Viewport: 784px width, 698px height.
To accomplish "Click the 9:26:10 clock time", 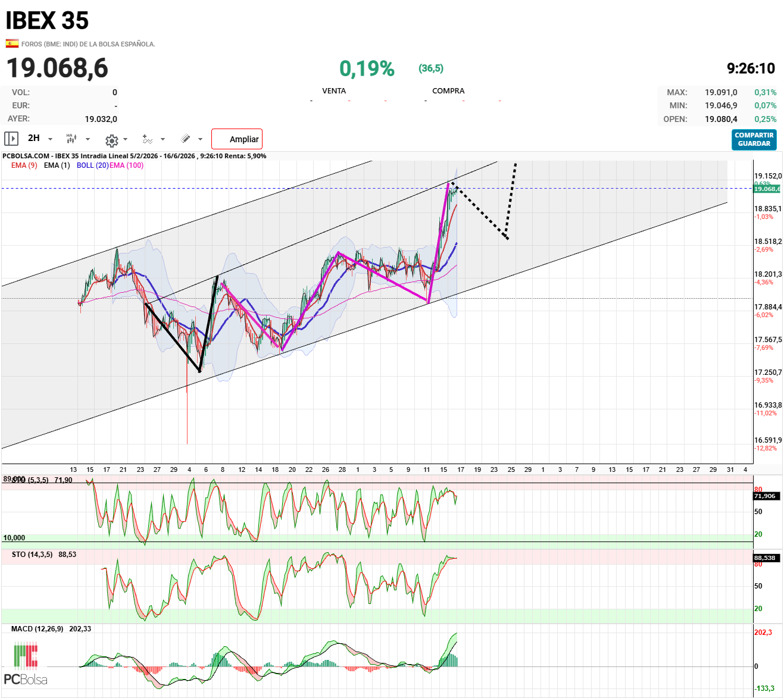I will (751, 68).
